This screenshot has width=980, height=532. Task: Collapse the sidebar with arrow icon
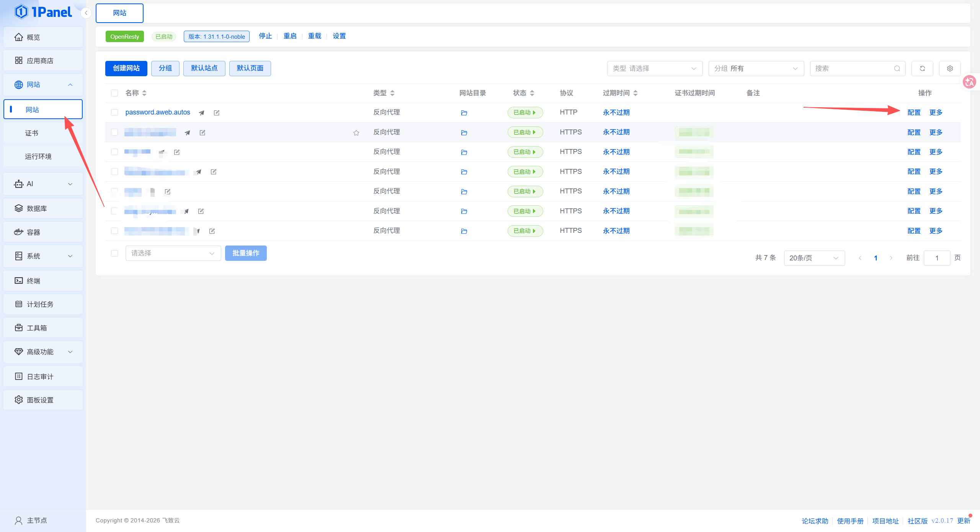[x=86, y=13]
